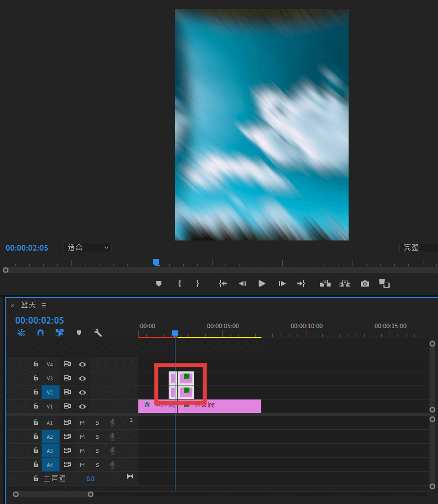Select the 蓝天 sequence tab

coord(28,305)
